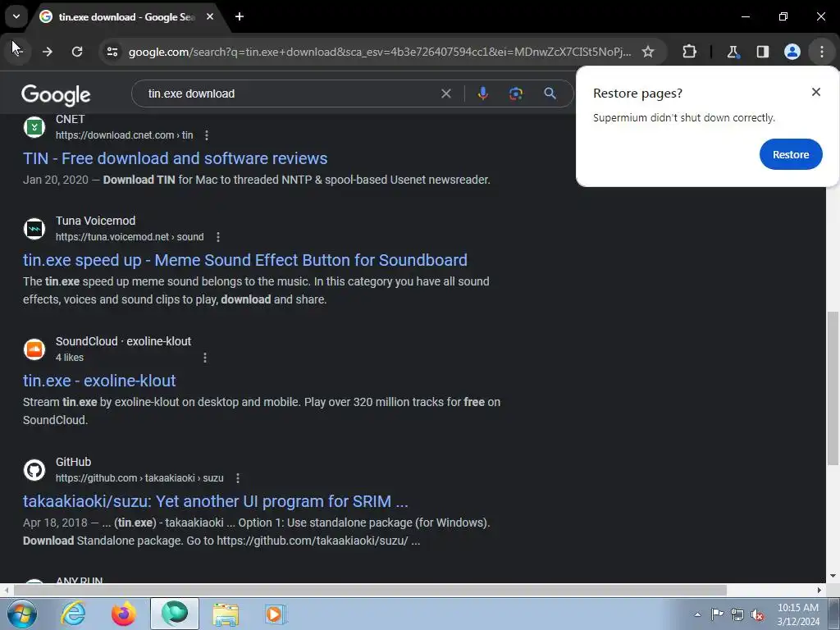Open Windows Media Player in taskbar
Image resolution: width=840 pixels, height=630 pixels.
[x=276, y=614]
